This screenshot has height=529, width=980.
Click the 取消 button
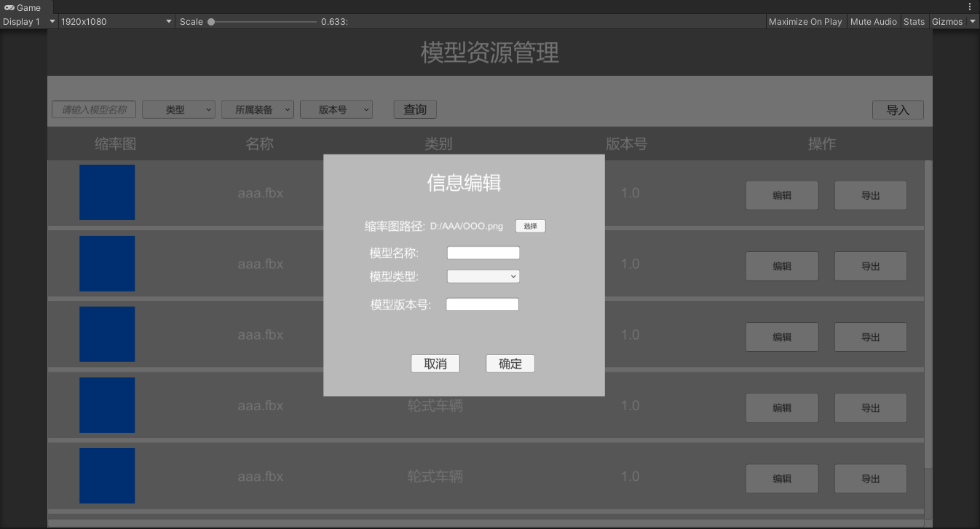tap(435, 364)
